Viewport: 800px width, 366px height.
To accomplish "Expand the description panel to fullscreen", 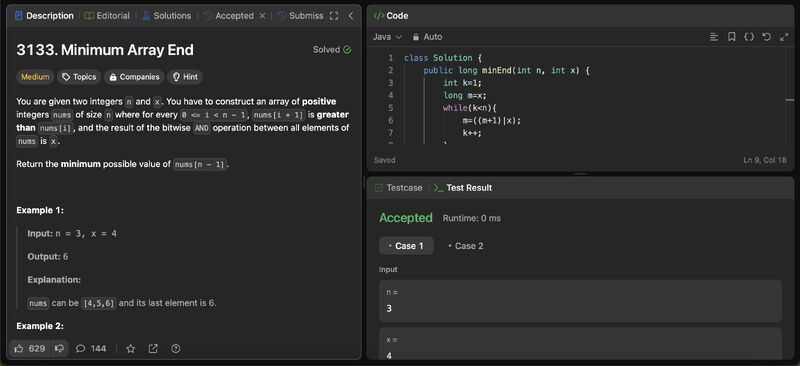I will 334,16.
